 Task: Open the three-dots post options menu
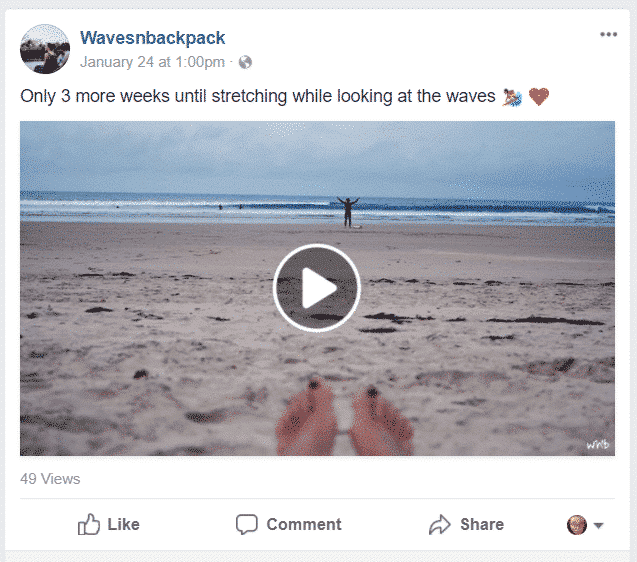pyautogui.click(x=608, y=35)
